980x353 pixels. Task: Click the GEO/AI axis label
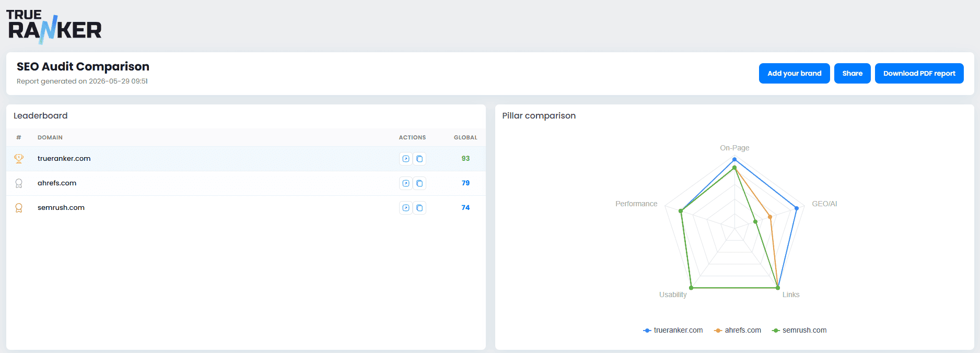click(x=824, y=204)
